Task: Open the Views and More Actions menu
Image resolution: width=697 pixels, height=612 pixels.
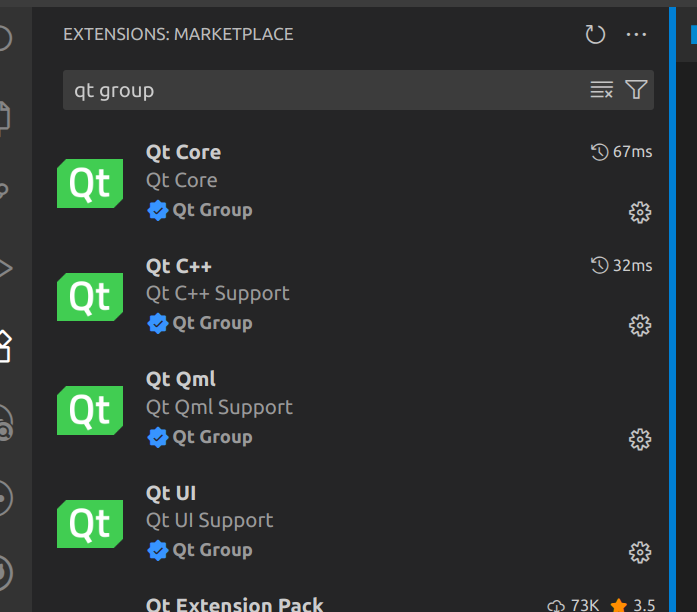Action: (x=637, y=35)
